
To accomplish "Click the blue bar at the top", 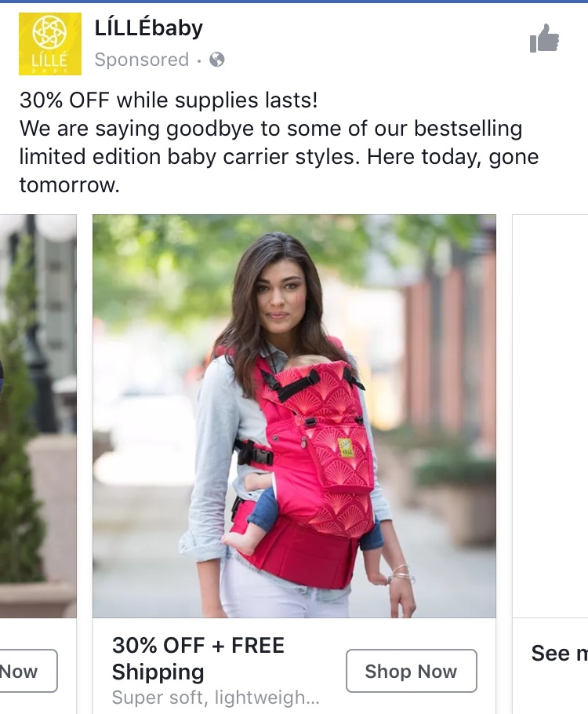I will 294,2.
